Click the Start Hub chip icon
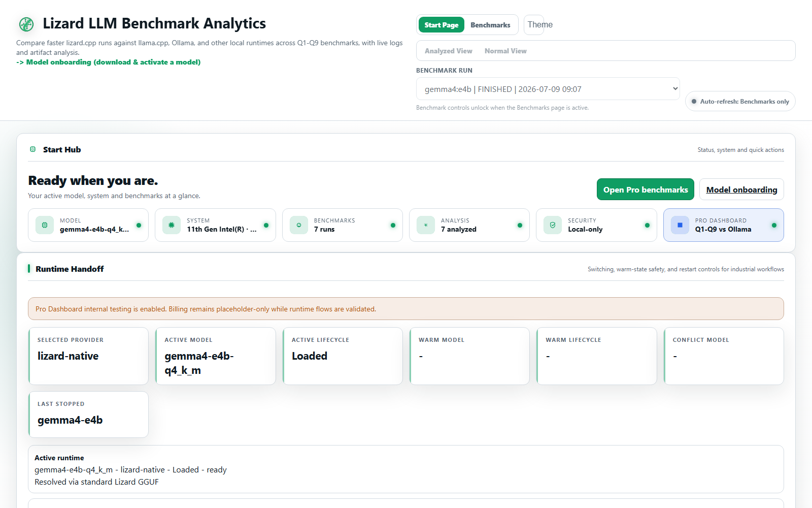Viewport: 812px width, 508px height. click(x=32, y=149)
